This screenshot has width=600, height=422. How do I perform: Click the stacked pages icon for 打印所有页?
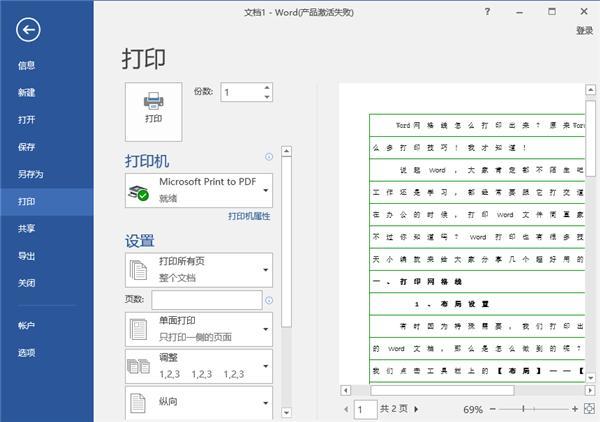(138, 270)
